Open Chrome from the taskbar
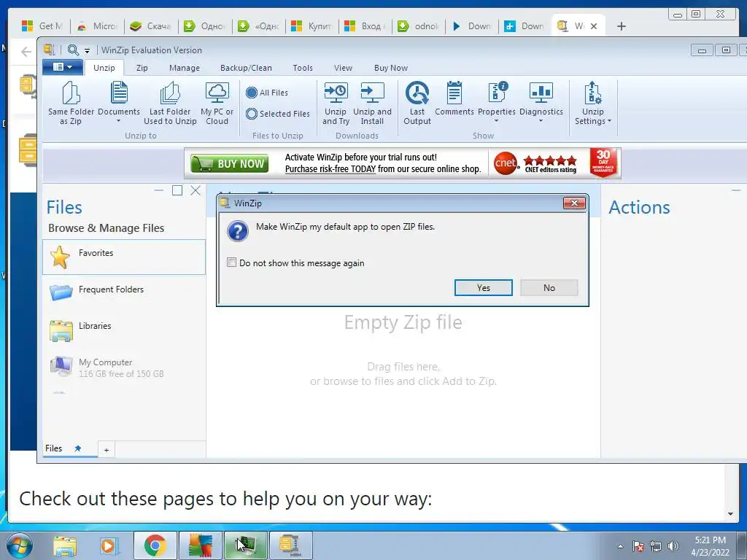Viewport: 747px width, 560px height. pyautogui.click(x=155, y=545)
